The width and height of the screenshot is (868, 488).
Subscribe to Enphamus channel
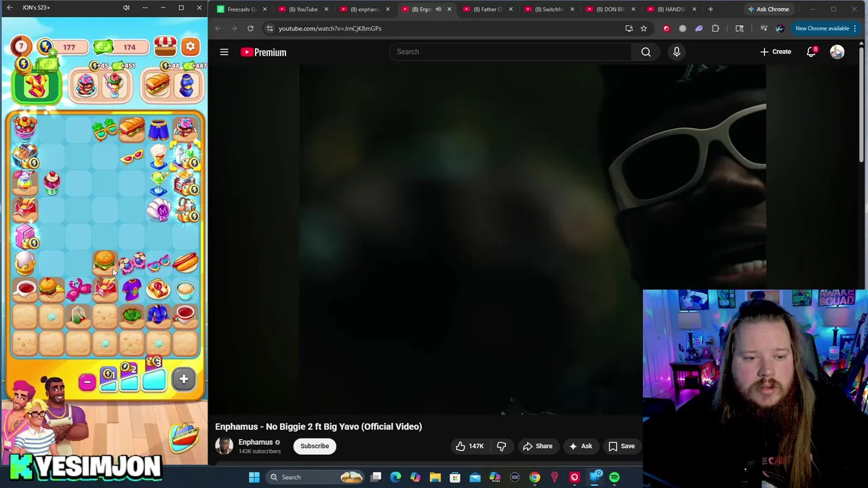(x=315, y=446)
